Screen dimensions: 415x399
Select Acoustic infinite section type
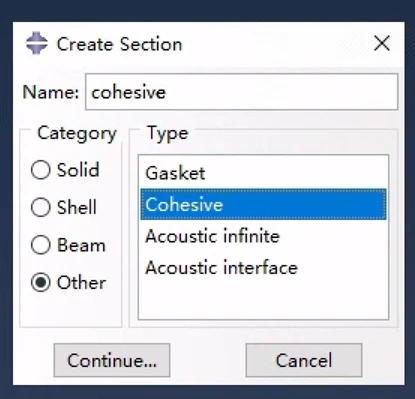pyautogui.click(x=263, y=236)
